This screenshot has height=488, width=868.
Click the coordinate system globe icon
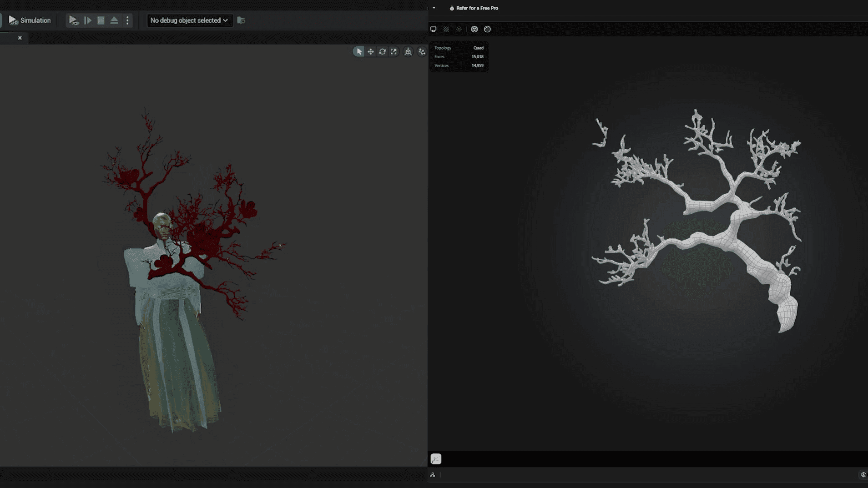408,52
